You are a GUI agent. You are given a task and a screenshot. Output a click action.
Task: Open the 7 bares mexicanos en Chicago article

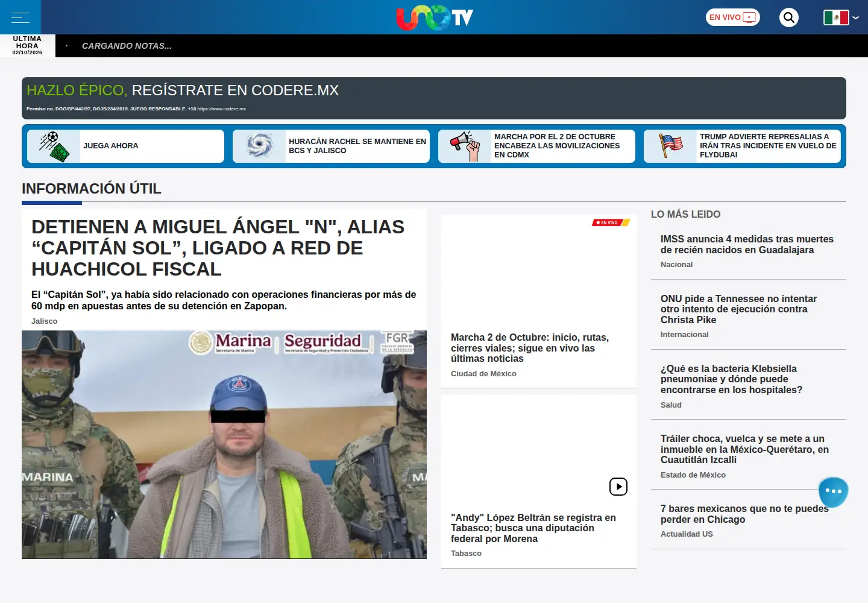(x=744, y=514)
